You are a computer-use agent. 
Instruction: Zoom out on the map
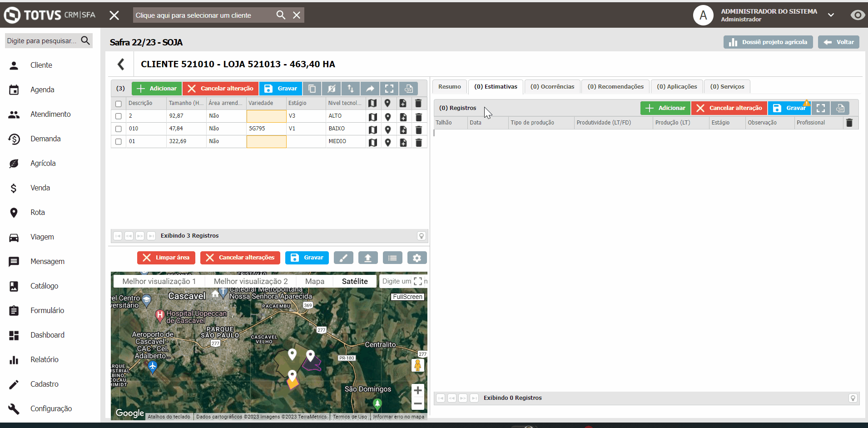(418, 403)
